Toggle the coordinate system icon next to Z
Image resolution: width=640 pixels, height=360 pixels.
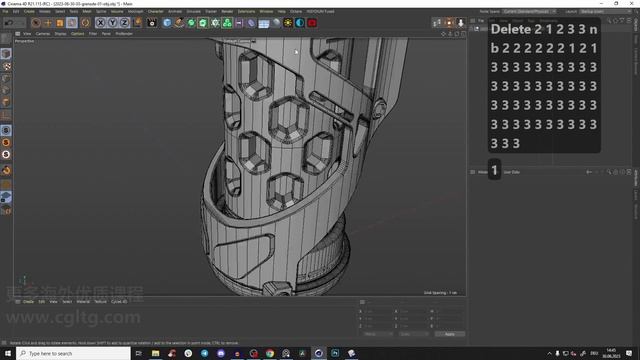tap(138, 23)
